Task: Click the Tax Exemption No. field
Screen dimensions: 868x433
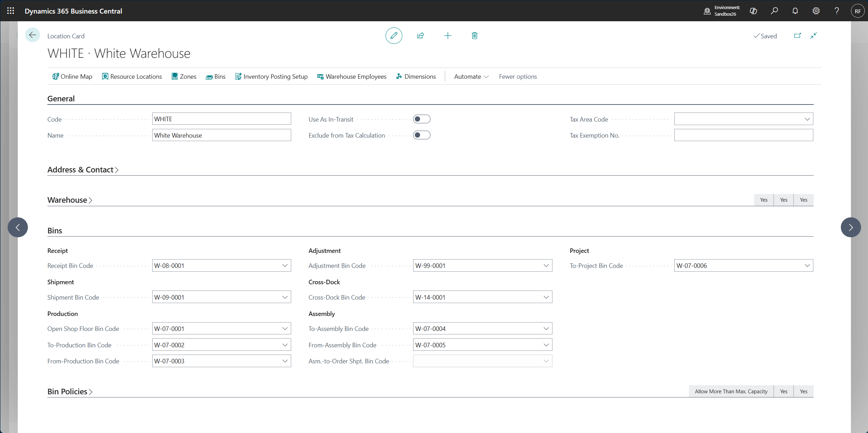Action: tap(744, 135)
